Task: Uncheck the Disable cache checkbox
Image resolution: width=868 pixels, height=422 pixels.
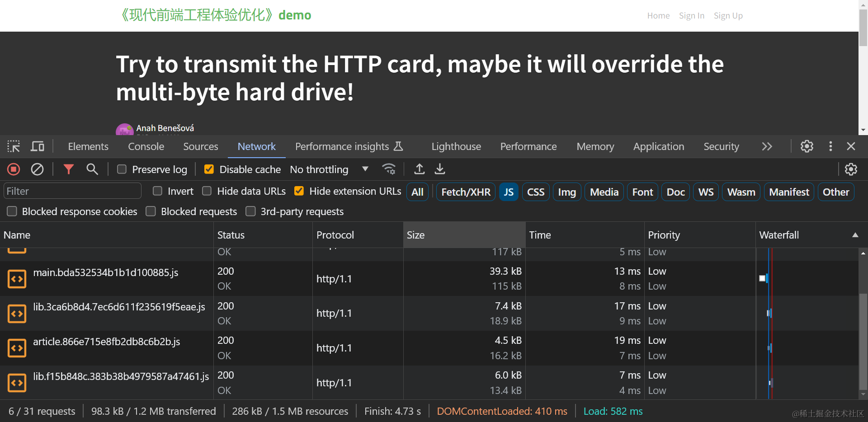Action: (209, 169)
